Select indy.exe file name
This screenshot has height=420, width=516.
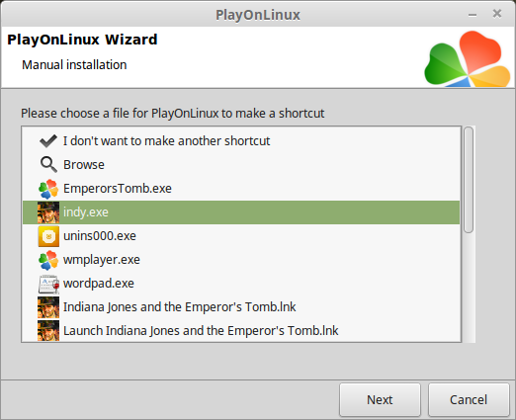[86, 212]
